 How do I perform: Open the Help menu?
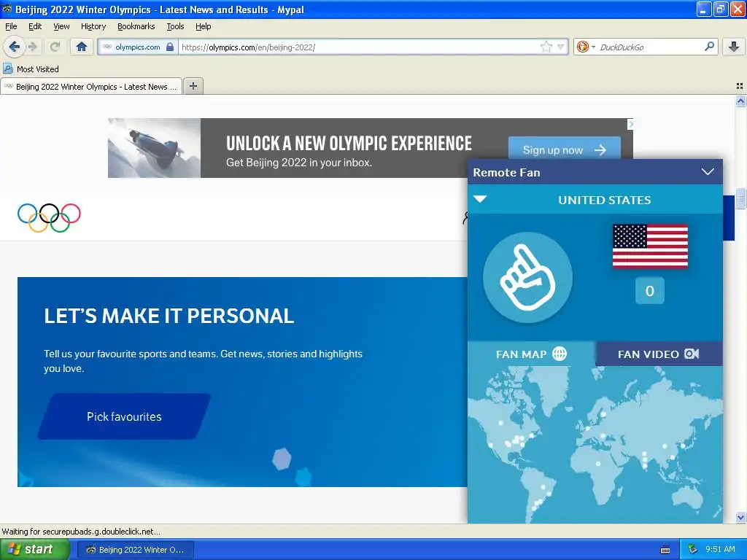(x=203, y=26)
